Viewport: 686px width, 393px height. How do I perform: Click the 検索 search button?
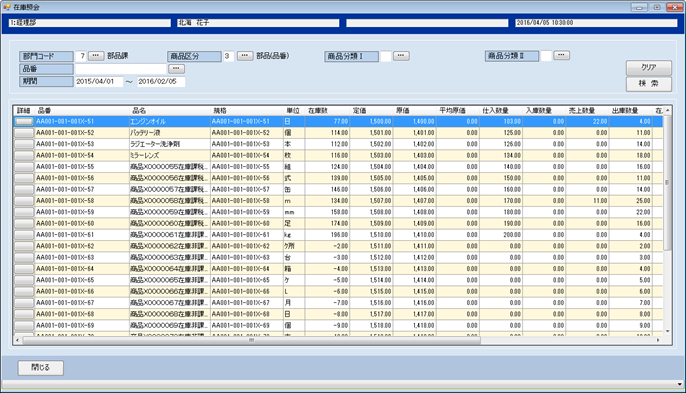click(x=648, y=84)
